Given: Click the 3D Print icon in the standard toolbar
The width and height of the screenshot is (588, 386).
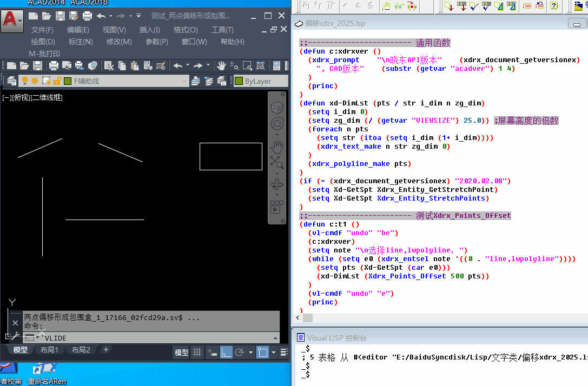Looking at the screenshot, I should 93,66.
